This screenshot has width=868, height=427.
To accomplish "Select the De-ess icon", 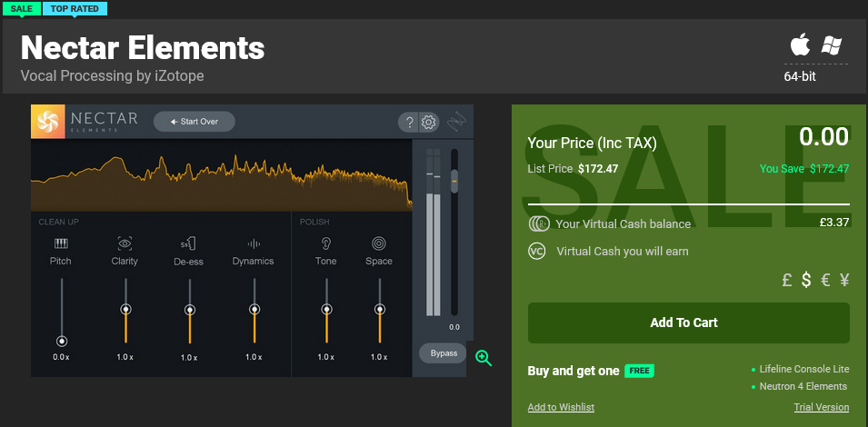I will pyautogui.click(x=189, y=243).
